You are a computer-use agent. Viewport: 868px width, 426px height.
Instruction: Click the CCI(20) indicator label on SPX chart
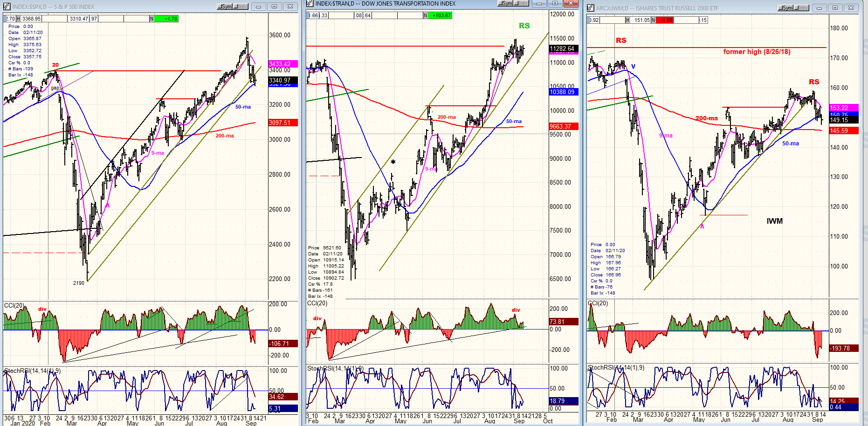14,305
